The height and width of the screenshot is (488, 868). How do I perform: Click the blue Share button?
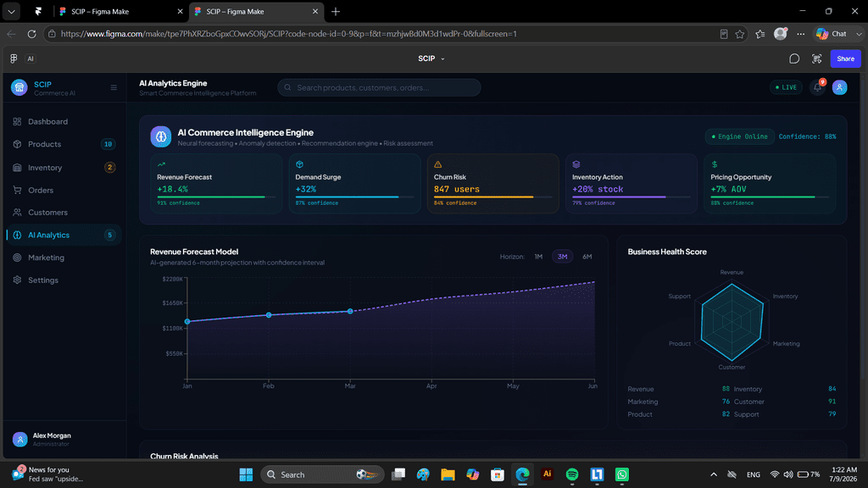pos(845,58)
